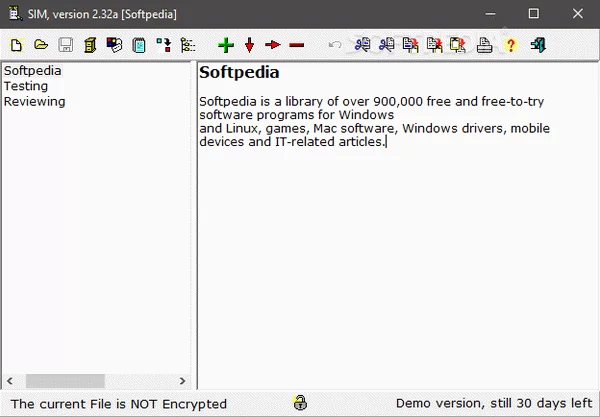Select the Softpedia entry in the list
This screenshot has height=417, width=600.
point(32,71)
